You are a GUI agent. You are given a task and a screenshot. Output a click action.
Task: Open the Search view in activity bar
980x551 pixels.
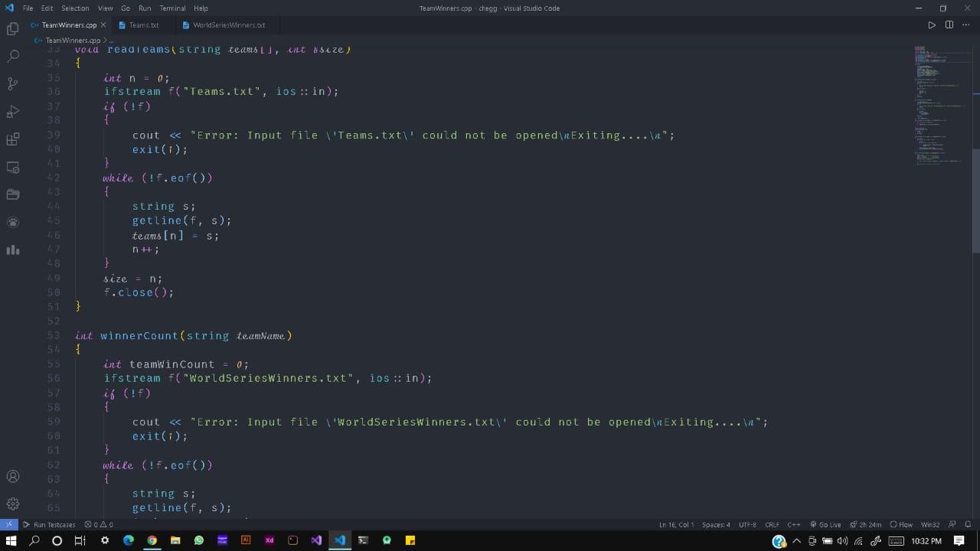click(x=12, y=57)
